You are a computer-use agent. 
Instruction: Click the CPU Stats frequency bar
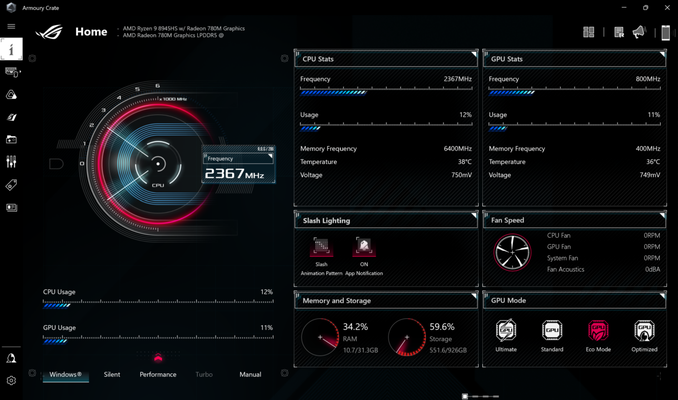386,90
